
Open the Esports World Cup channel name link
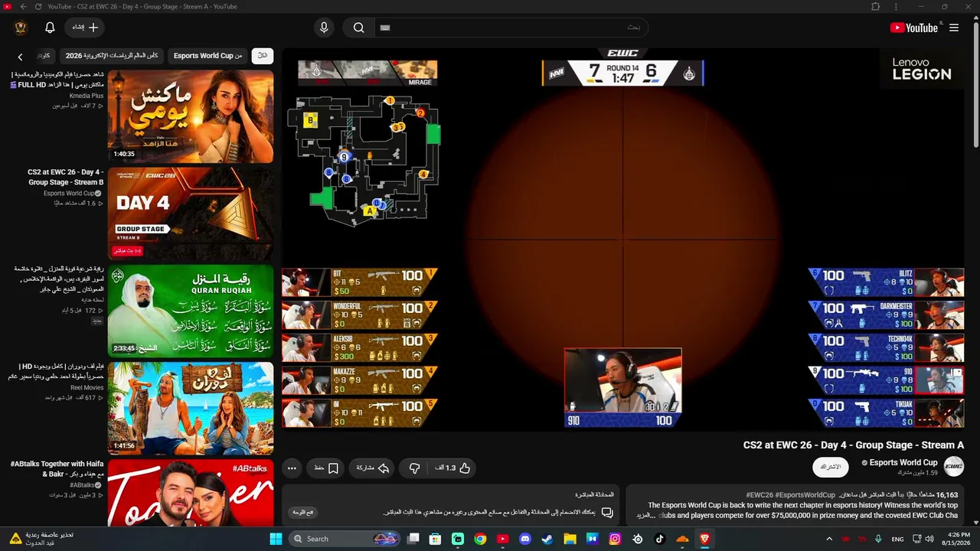[x=903, y=462]
